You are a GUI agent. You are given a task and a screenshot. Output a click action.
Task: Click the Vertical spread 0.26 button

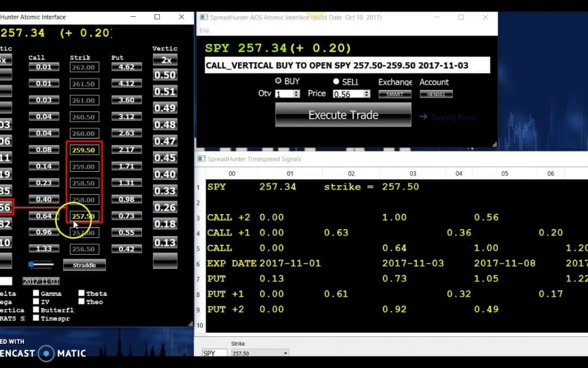click(x=165, y=207)
